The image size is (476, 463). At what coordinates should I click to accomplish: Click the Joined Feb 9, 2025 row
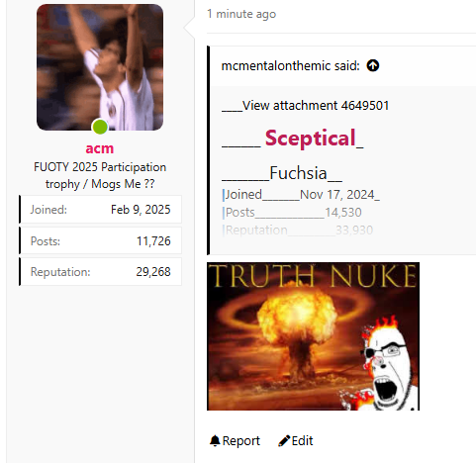(x=100, y=210)
